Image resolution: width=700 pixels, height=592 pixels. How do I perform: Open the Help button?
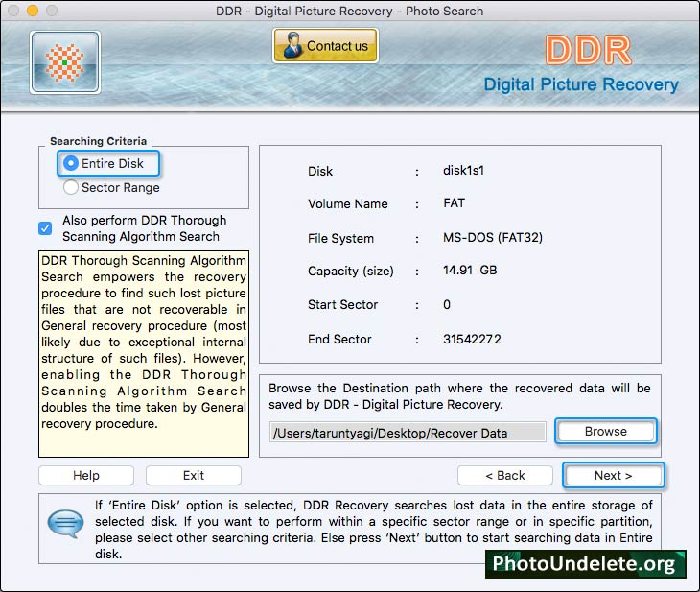(86, 475)
